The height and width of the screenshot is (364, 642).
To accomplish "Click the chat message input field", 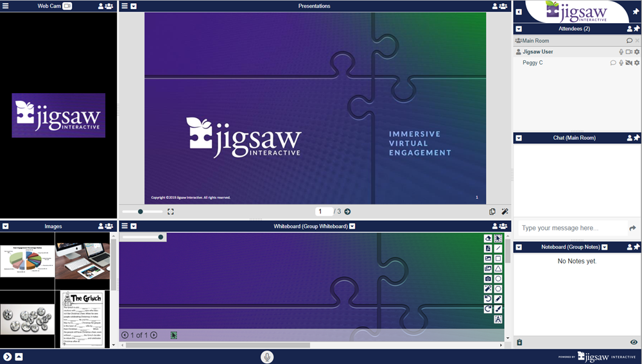I will (571, 228).
